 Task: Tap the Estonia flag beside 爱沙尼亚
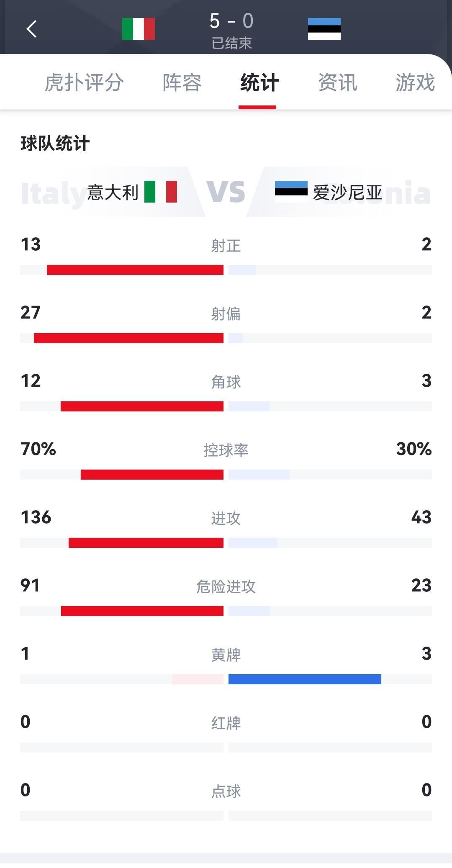click(x=291, y=191)
